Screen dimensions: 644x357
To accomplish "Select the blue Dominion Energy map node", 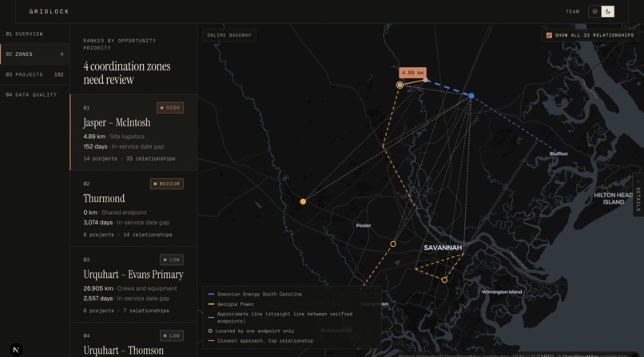I will pos(471,96).
